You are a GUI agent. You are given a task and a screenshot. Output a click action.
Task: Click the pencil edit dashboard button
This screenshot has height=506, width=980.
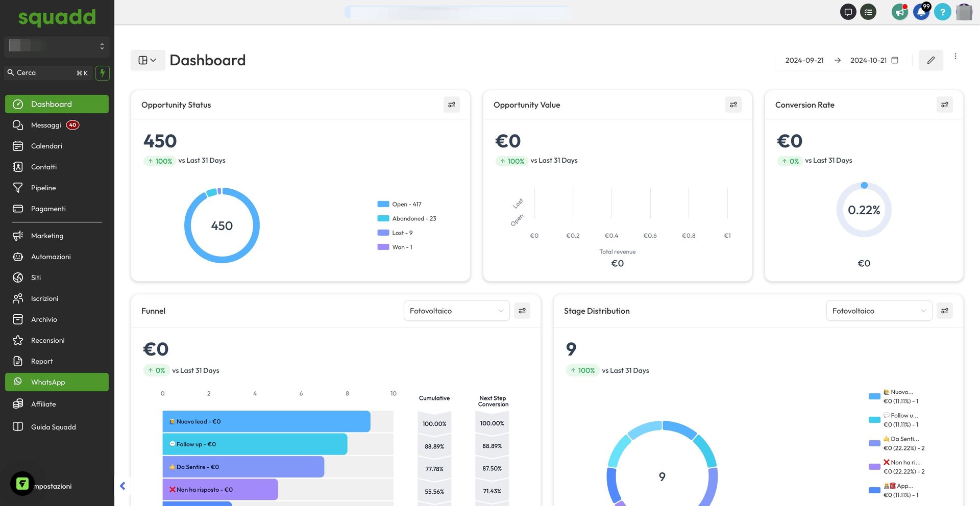[x=930, y=60]
